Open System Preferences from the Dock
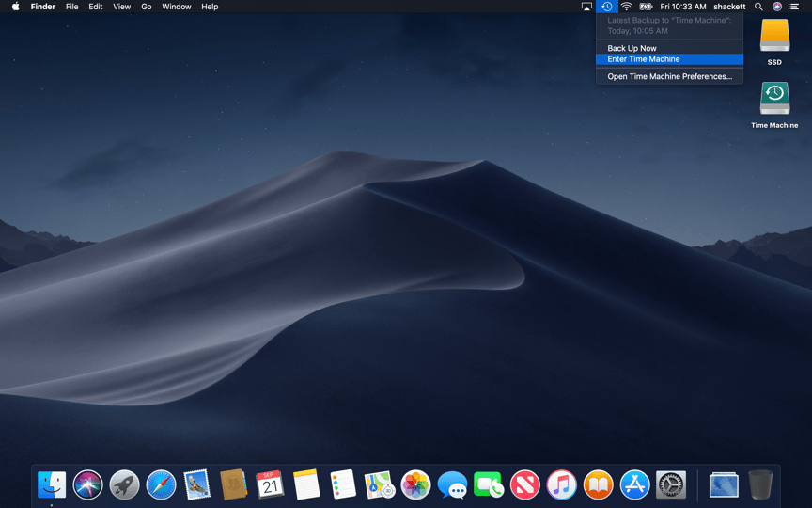Image resolution: width=812 pixels, height=508 pixels. tap(671, 484)
